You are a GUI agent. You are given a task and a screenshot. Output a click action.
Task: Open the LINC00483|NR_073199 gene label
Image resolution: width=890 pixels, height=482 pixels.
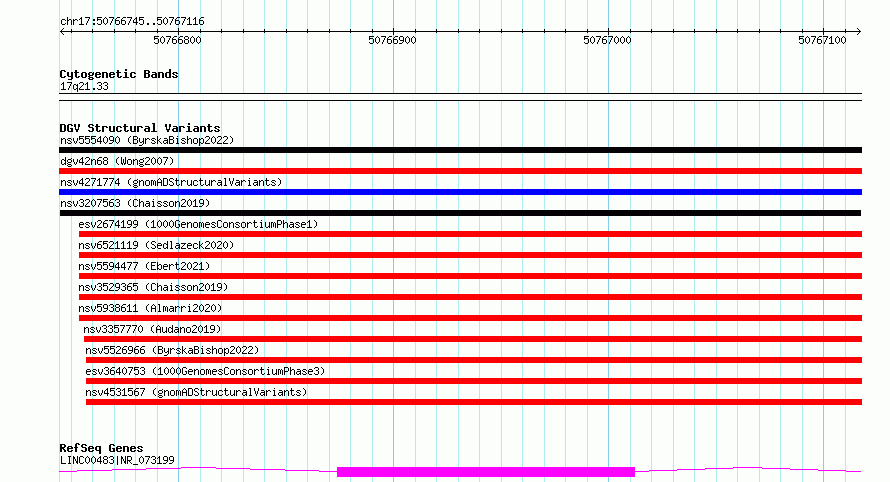[x=117, y=460]
